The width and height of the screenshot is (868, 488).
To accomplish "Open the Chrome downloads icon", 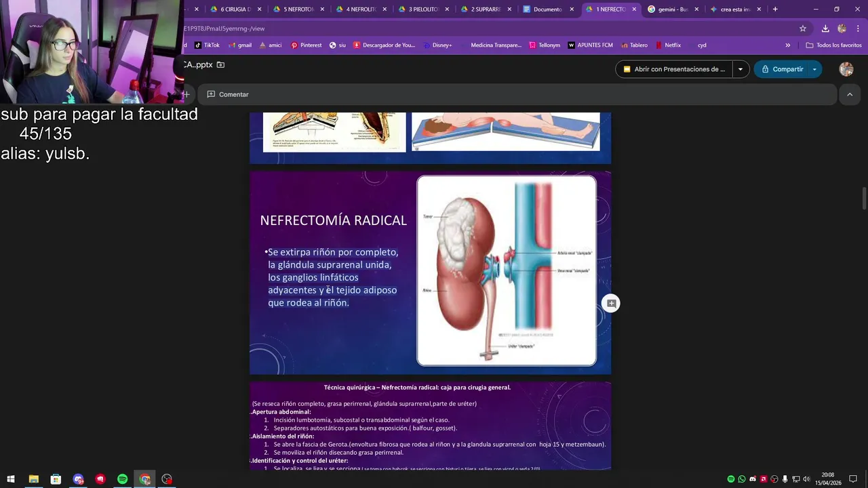I will click(x=825, y=28).
